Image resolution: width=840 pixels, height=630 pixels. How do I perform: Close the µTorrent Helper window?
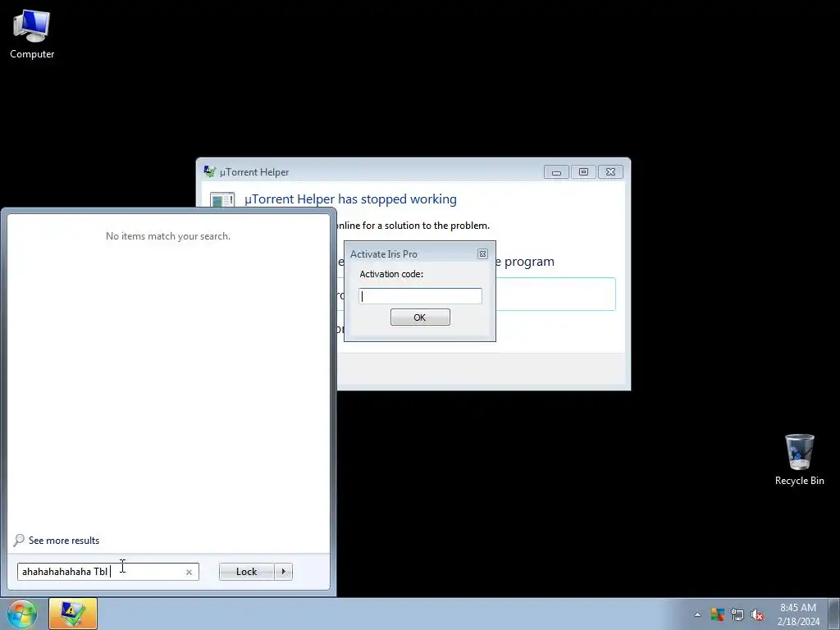click(610, 172)
